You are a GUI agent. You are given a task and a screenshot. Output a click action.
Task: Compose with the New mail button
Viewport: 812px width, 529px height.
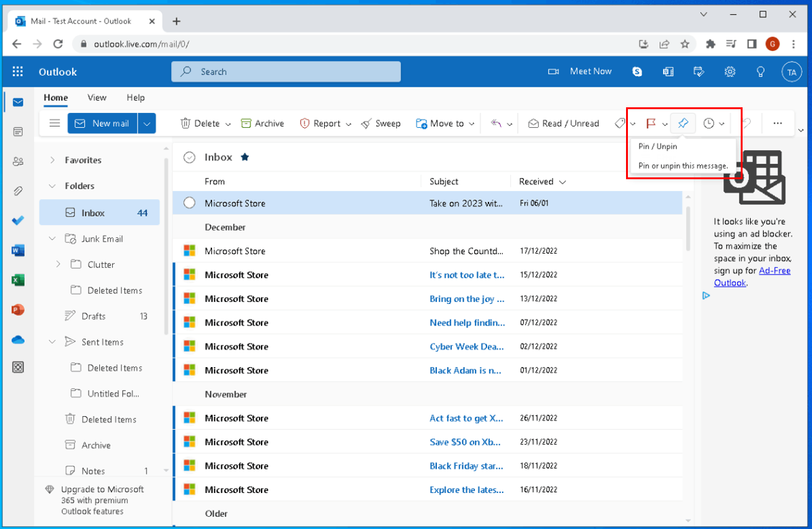coord(103,123)
